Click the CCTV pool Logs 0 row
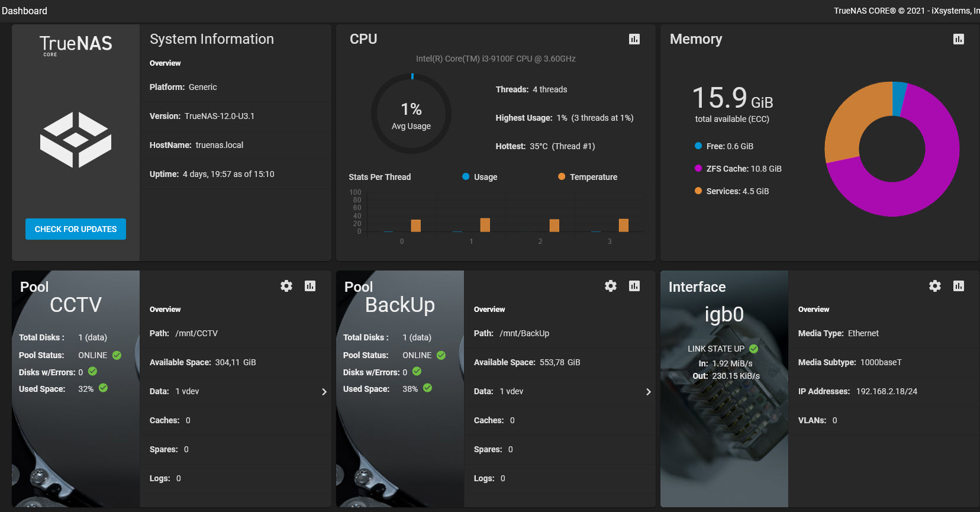This screenshot has height=512, width=980. click(236, 478)
